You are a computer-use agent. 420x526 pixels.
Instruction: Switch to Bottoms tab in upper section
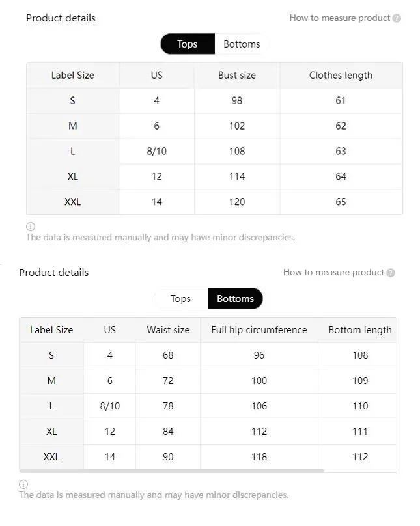tap(242, 44)
